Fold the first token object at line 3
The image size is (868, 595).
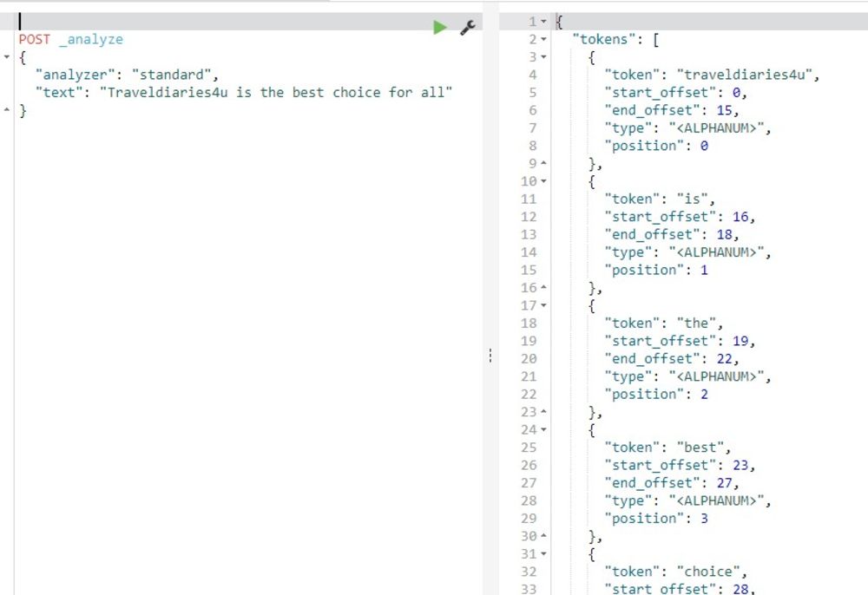pyautogui.click(x=543, y=57)
